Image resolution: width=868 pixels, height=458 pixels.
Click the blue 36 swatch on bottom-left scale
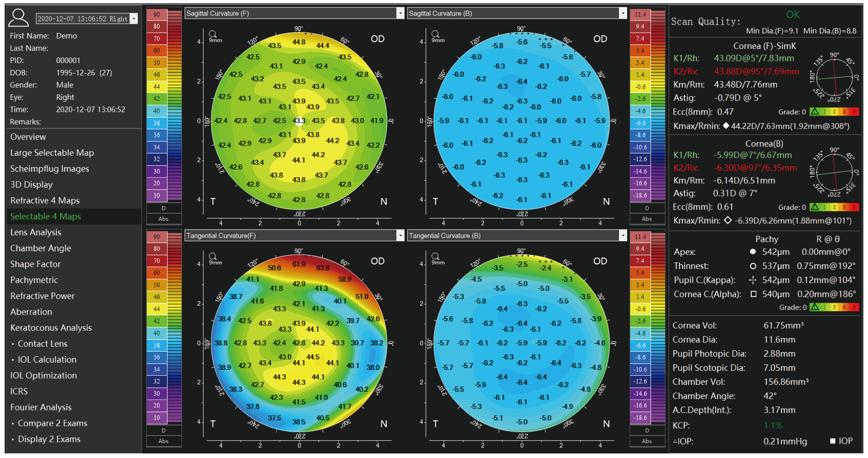[x=157, y=357]
